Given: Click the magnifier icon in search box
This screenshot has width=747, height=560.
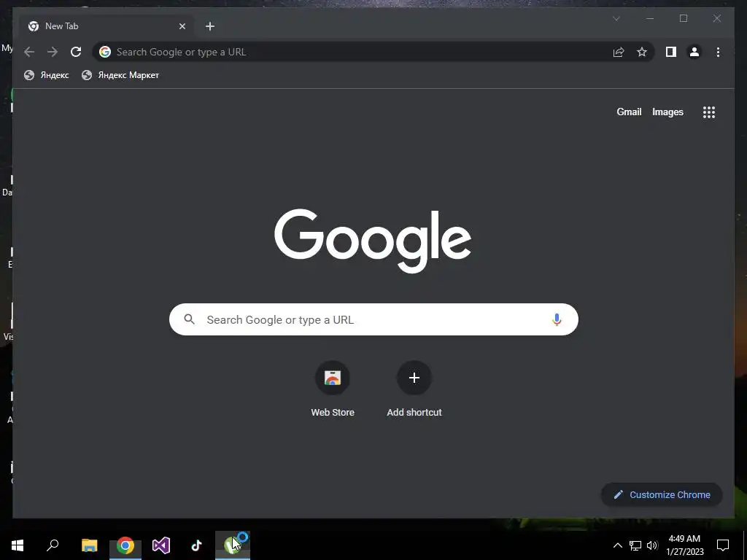Looking at the screenshot, I should 189,319.
